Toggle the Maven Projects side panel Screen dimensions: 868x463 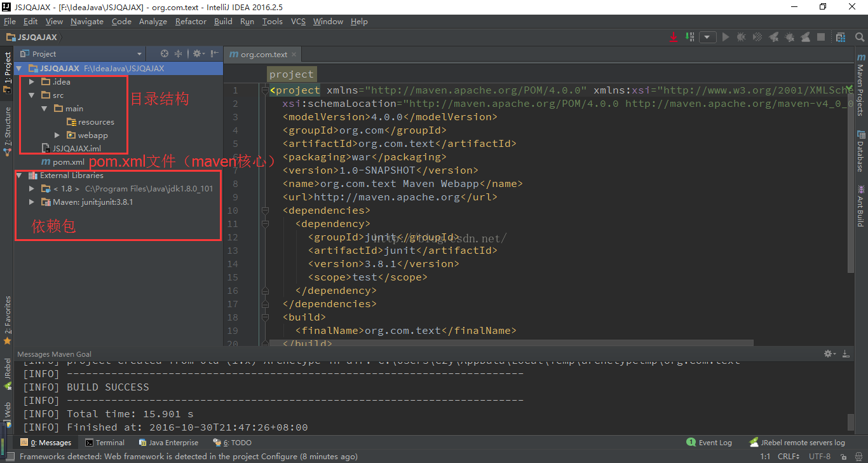tap(861, 85)
